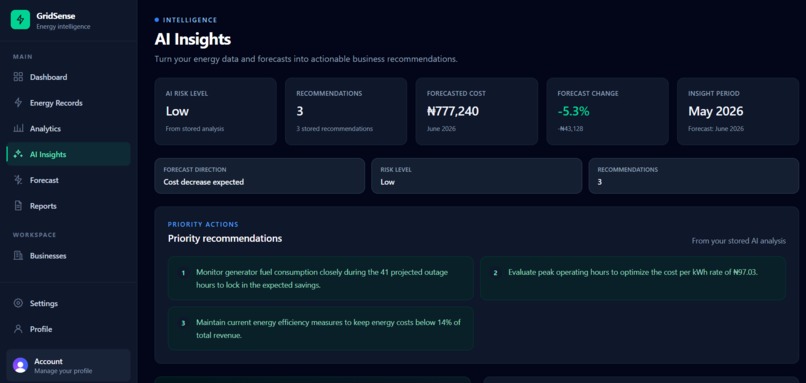806x383 pixels.
Task: Click the Reports document icon
Action: pos(19,206)
